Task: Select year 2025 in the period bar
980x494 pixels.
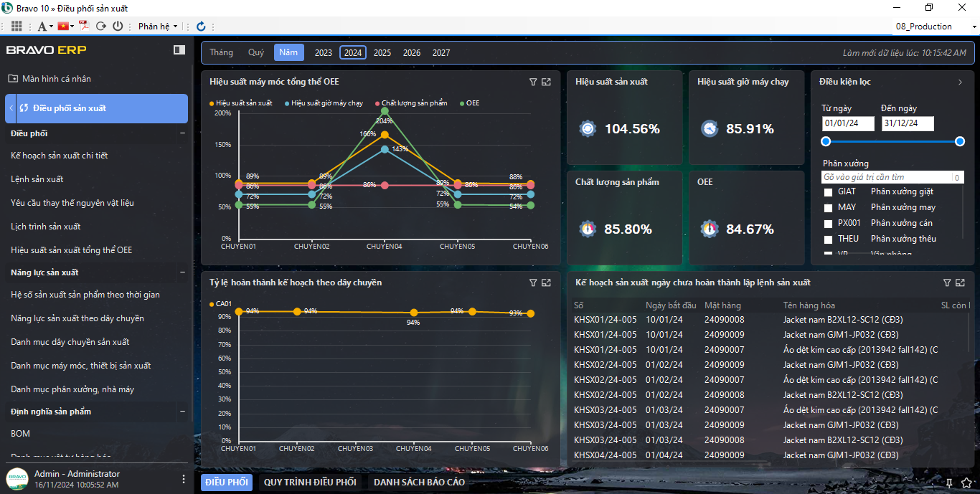Action: (382, 52)
